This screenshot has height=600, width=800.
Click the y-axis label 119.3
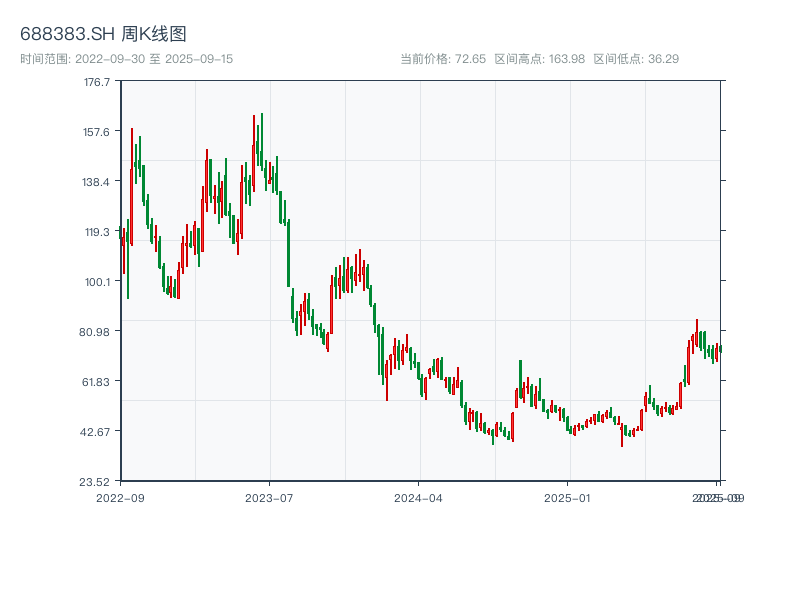[97, 232]
